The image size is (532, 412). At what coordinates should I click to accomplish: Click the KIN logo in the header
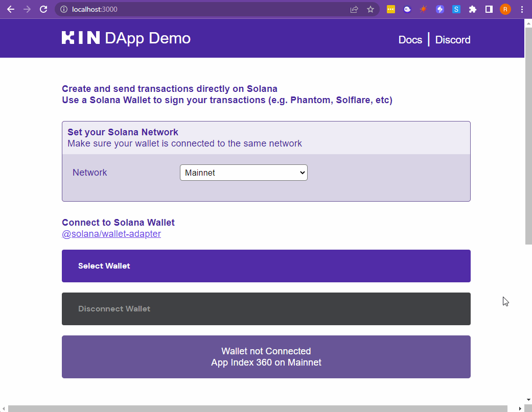click(x=81, y=38)
